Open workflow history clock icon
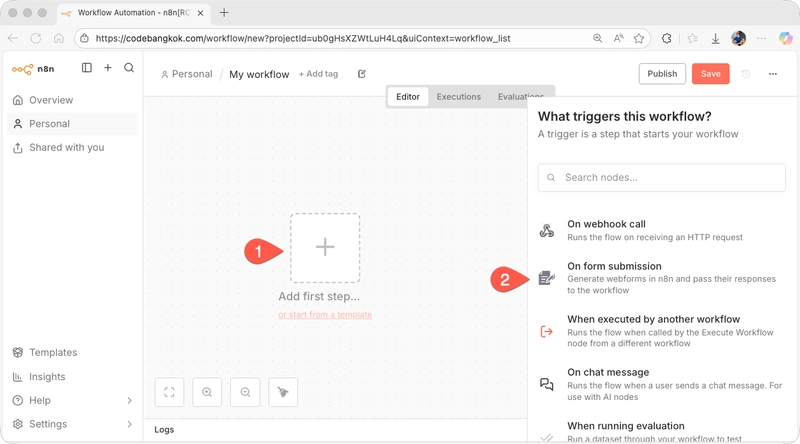The image size is (800, 444). (745, 74)
